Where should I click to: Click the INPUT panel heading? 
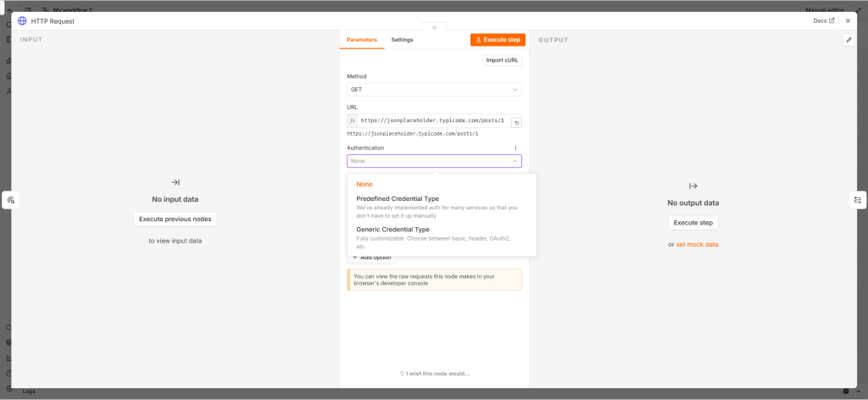point(31,40)
